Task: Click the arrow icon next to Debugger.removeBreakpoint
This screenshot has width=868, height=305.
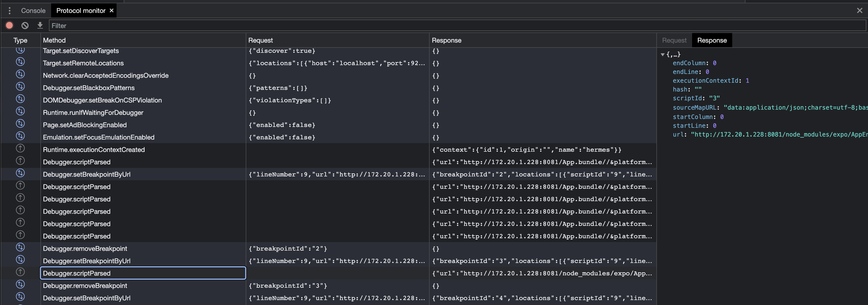Action: tap(20, 247)
